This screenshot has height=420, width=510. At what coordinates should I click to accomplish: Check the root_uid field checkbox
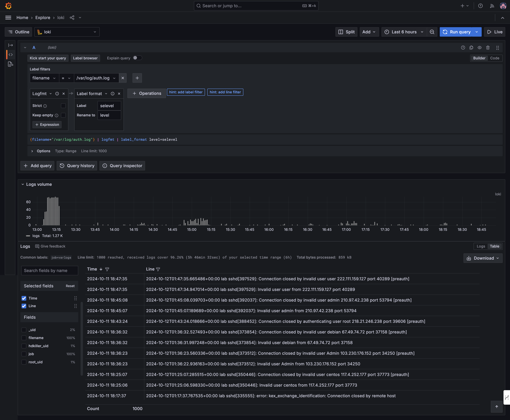[24, 362]
